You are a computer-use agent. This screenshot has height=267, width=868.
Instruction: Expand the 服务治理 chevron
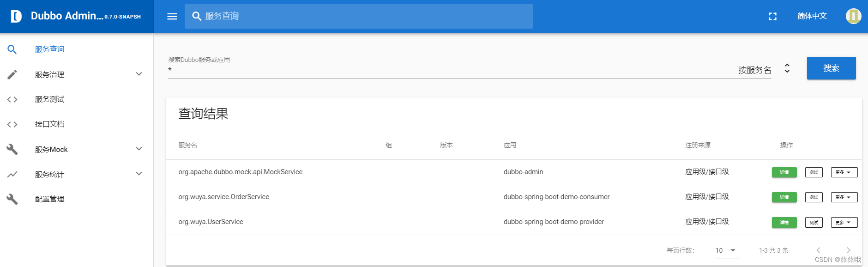click(x=139, y=74)
